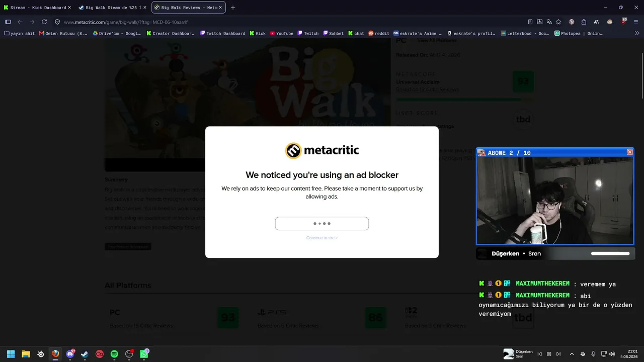
Task: Bookmark this page with the star icon
Action: point(558,22)
